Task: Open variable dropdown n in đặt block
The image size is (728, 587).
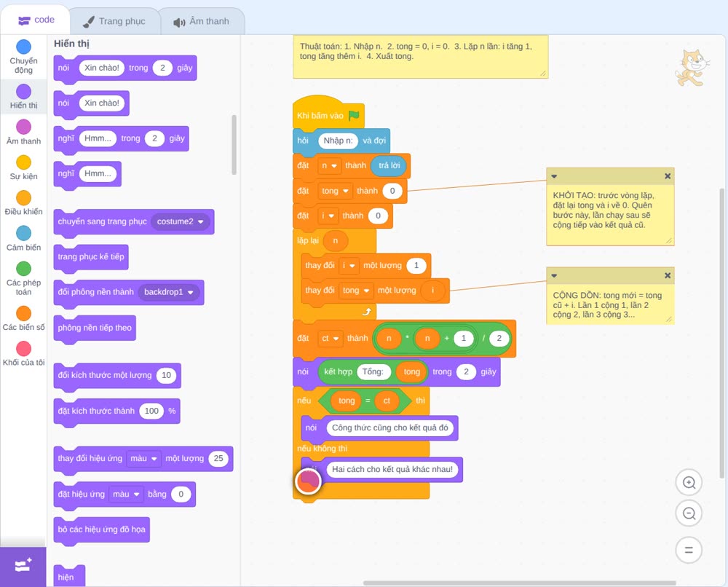Action: point(329,166)
